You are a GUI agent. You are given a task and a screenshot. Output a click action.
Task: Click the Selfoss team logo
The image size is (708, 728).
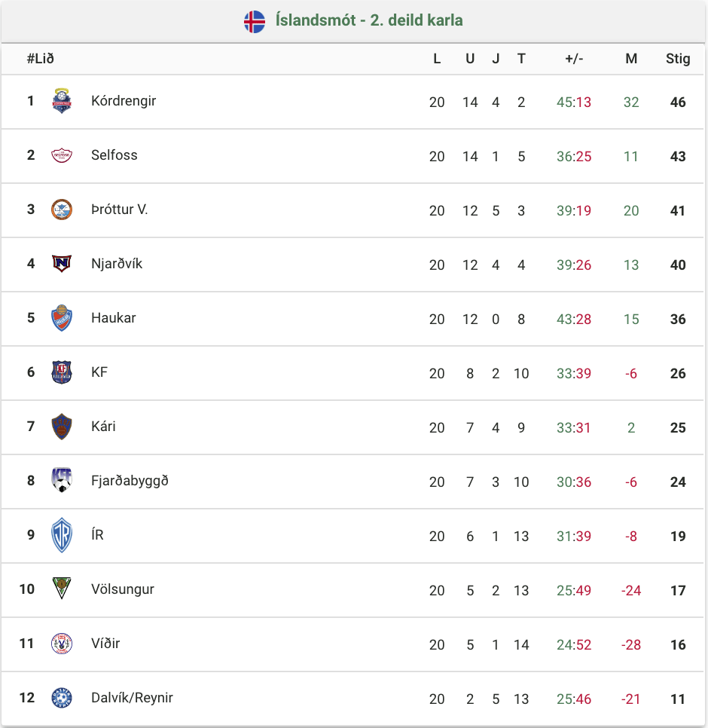62,155
